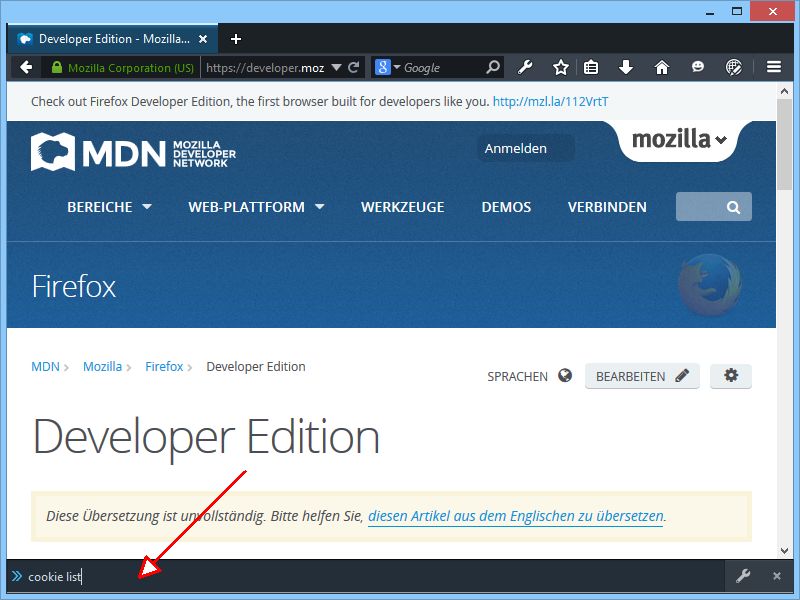Screen dimensions: 800x600
Task: Close the Developer Edition tab
Action: click(x=203, y=39)
